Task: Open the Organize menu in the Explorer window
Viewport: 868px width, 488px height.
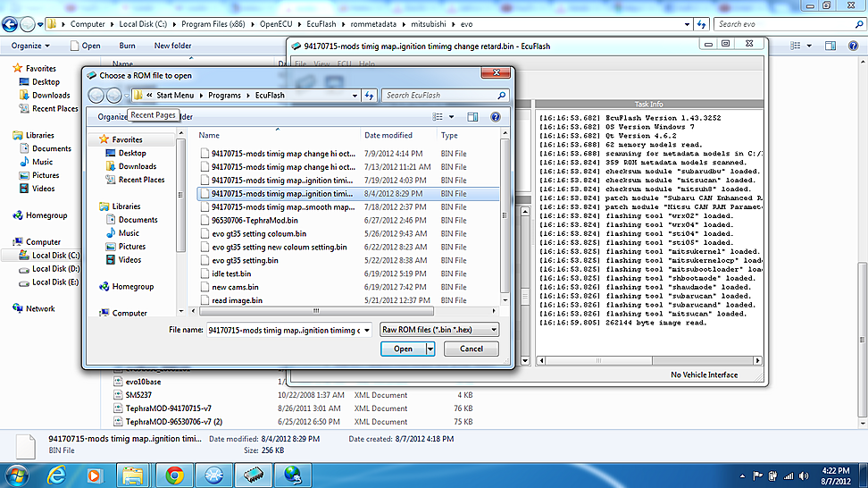Action: click(x=30, y=46)
